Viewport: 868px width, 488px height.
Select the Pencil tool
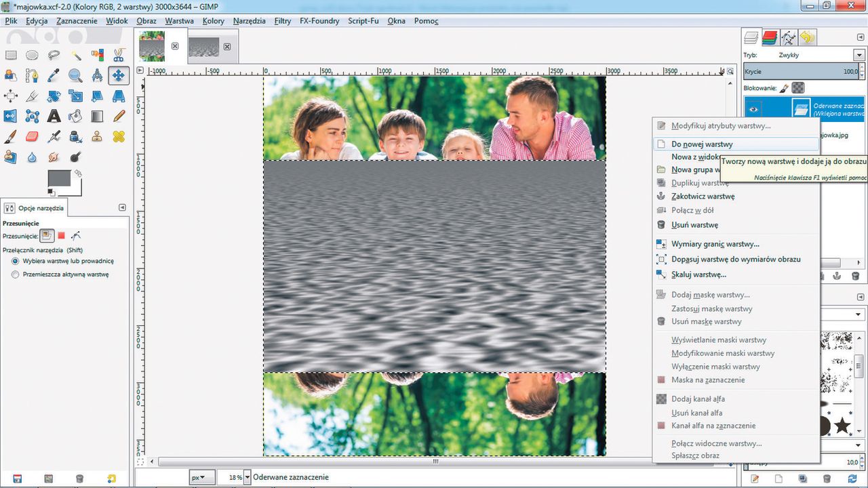(119, 117)
